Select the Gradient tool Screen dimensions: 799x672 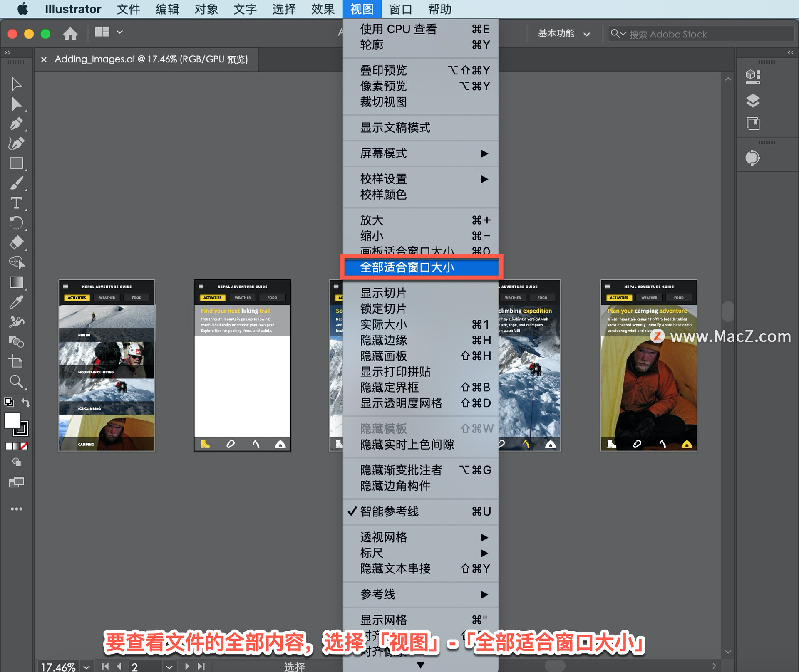17,282
